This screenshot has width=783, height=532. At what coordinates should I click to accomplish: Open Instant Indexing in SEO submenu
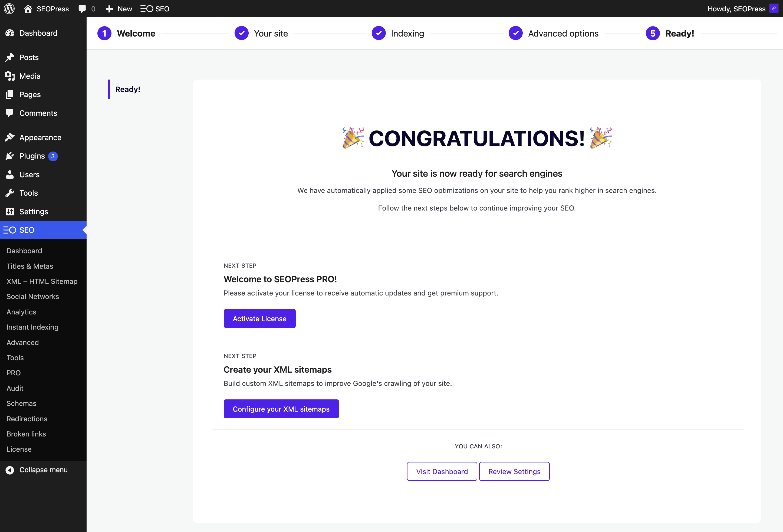pyautogui.click(x=32, y=327)
